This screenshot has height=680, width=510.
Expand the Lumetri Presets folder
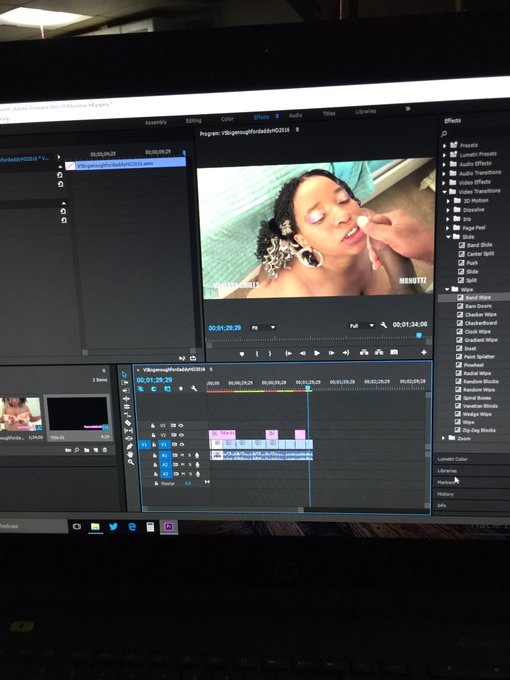coord(444,155)
